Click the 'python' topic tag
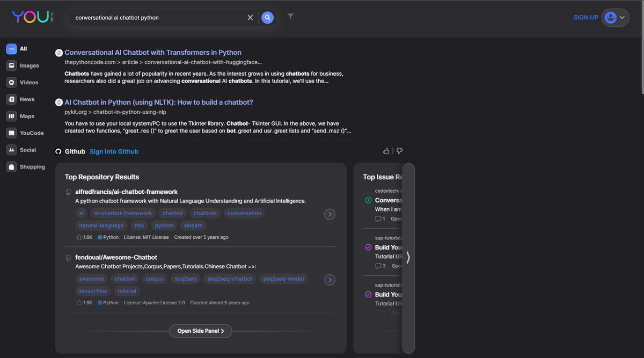The image size is (644, 358). point(164,226)
